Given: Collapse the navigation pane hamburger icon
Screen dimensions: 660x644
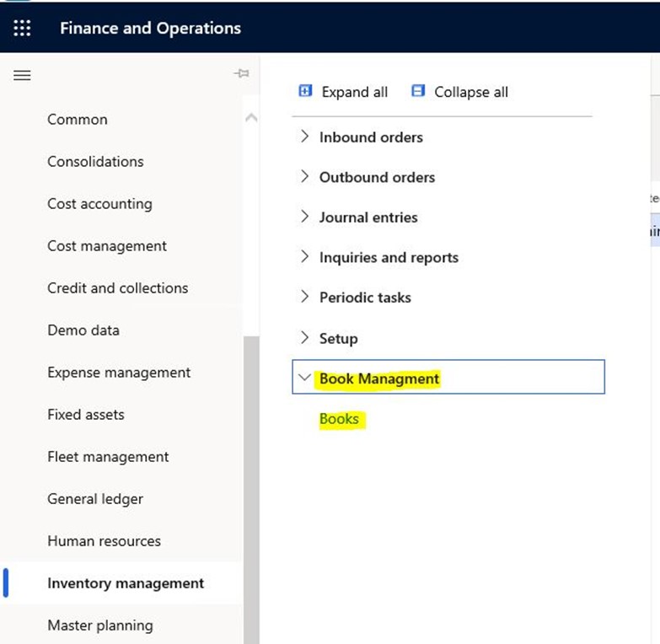Looking at the screenshot, I should (x=22, y=75).
